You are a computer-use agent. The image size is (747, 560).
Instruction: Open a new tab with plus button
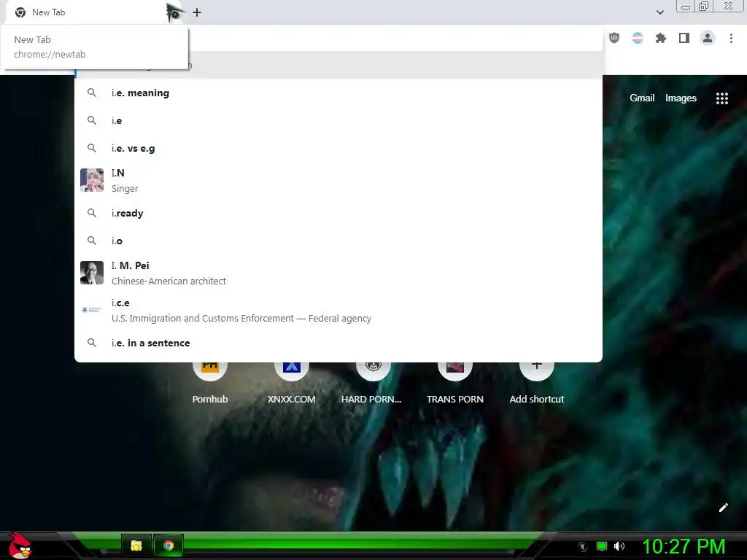coord(197,12)
